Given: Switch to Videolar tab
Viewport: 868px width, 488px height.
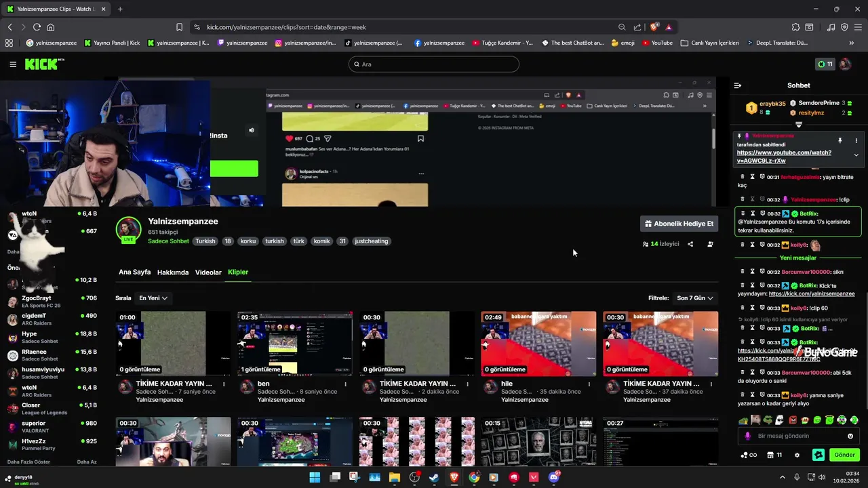Looking at the screenshot, I should click(208, 272).
